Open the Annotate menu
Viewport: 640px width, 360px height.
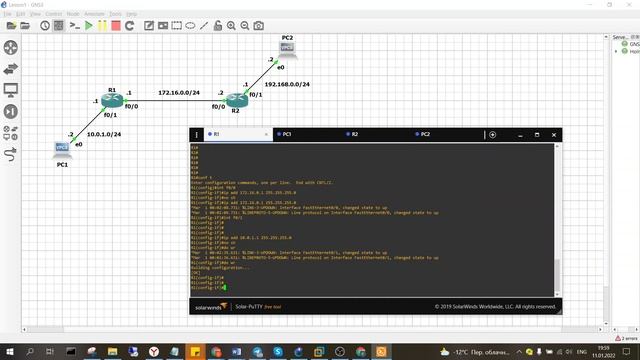pos(94,14)
